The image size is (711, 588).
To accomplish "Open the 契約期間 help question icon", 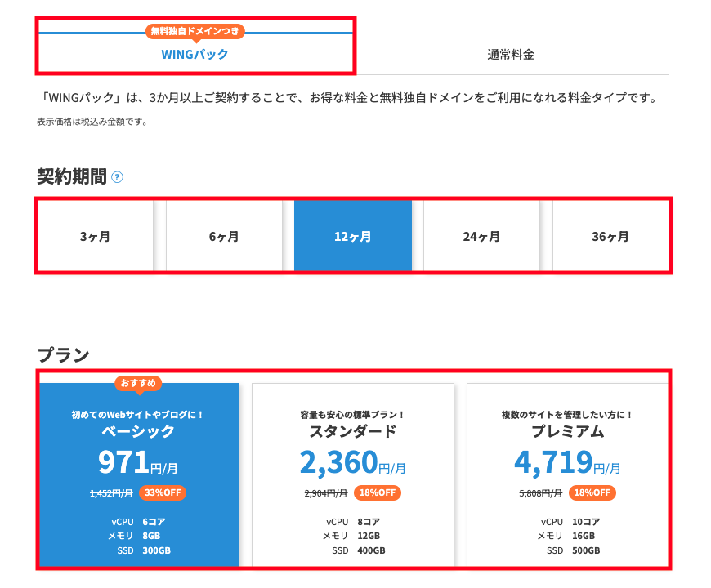I will [117, 177].
